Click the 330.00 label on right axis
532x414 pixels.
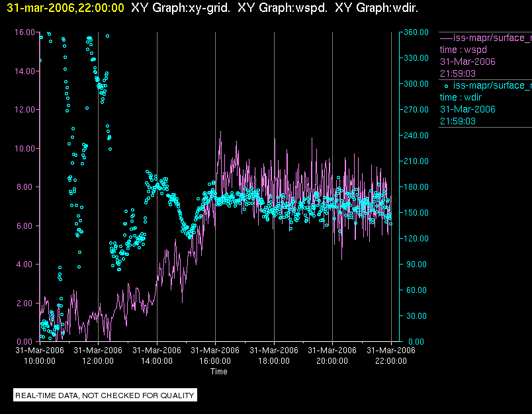coord(416,58)
